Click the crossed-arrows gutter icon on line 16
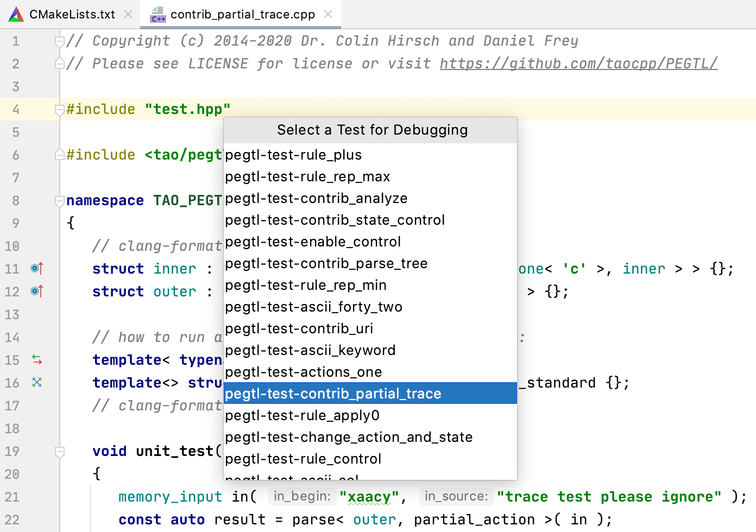 click(x=36, y=382)
